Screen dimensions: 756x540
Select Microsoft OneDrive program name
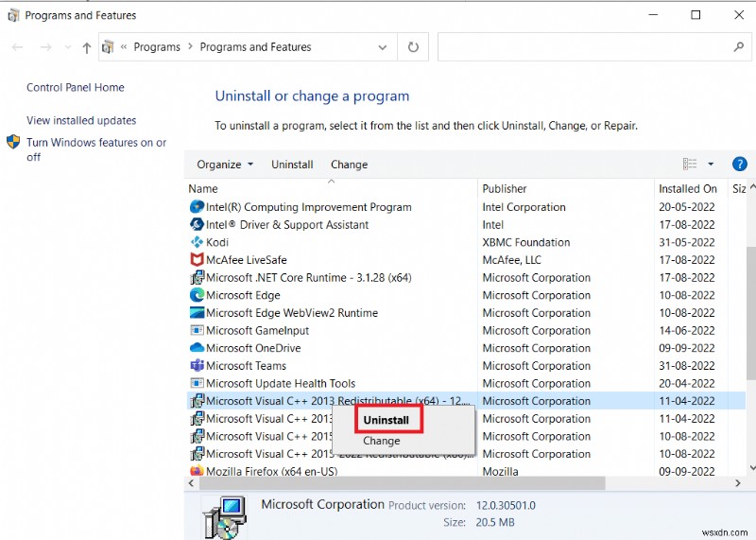tap(253, 348)
